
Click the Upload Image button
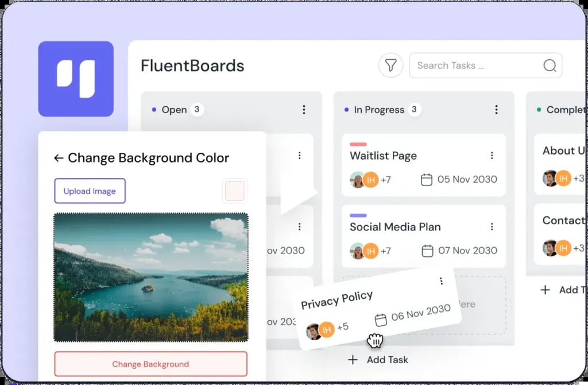click(x=90, y=191)
